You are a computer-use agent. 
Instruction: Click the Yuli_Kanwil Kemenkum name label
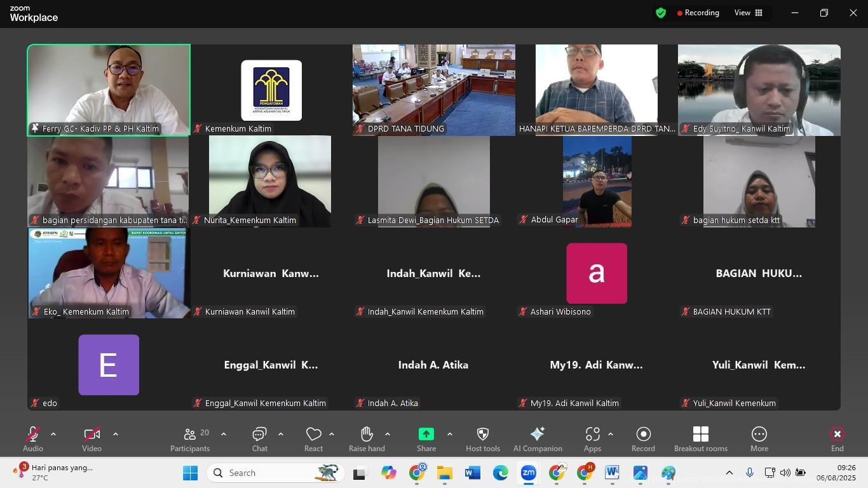coord(735,403)
